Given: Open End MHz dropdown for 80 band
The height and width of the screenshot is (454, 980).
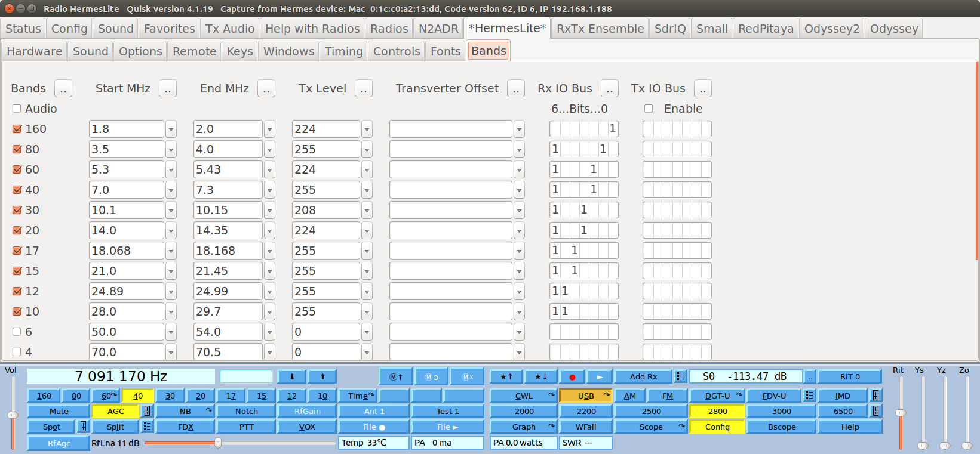Looking at the screenshot, I should click(270, 149).
